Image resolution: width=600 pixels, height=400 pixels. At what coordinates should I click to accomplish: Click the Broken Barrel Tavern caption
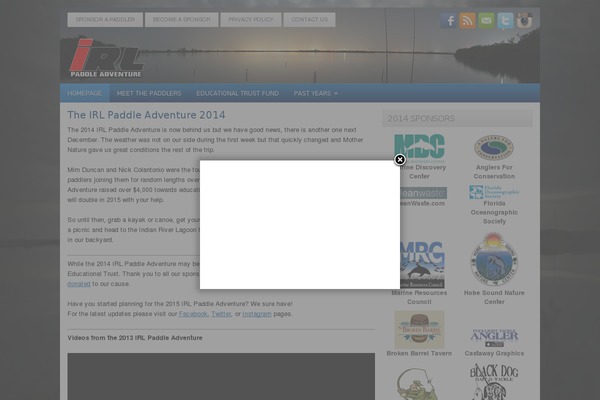click(419, 353)
